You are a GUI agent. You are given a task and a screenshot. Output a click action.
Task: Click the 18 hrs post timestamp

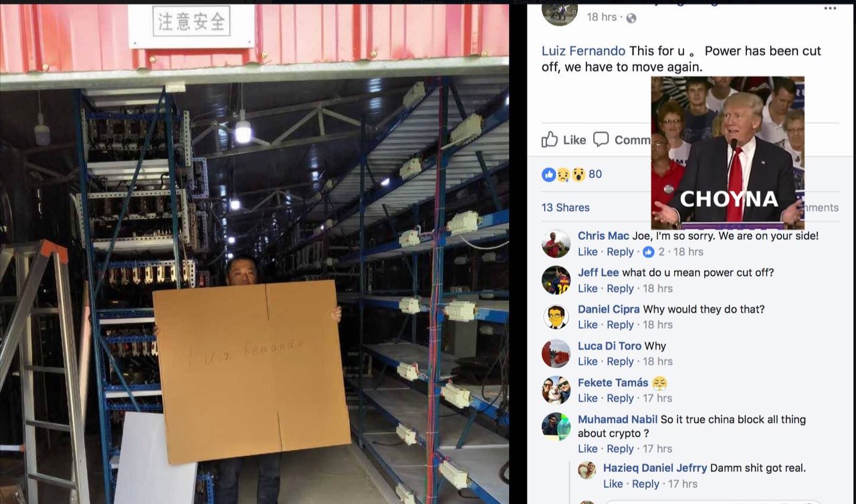click(x=602, y=17)
